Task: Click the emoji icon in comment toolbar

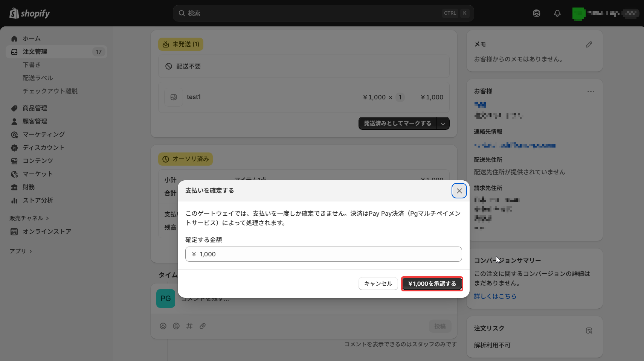Action: coord(163,326)
